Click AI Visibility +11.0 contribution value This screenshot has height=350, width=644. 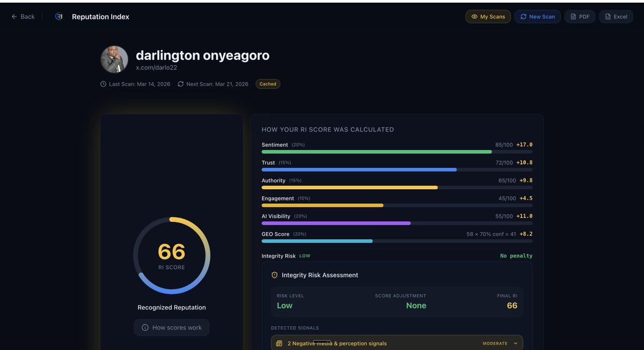pos(524,216)
